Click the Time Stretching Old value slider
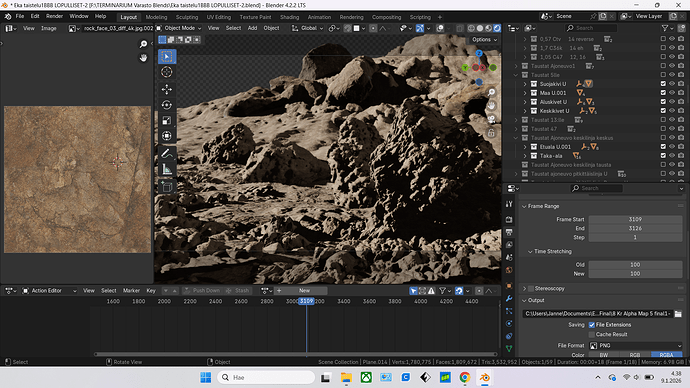Image resolution: width=690 pixels, height=388 pixels. [635, 265]
